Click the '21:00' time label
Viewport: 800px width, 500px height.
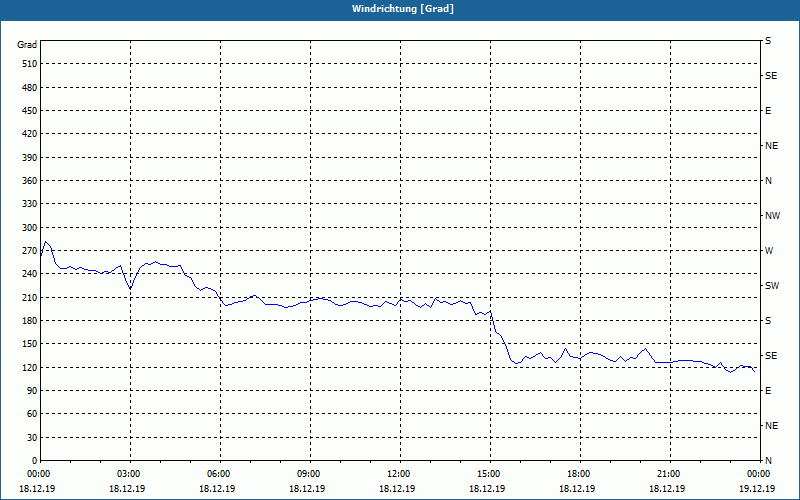(x=669, y=474)
